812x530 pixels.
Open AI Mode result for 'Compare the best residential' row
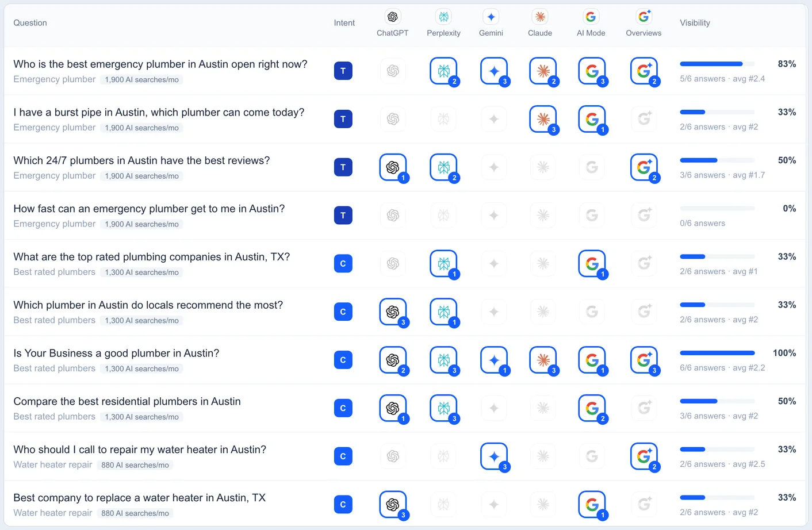[x=592, y=409]
